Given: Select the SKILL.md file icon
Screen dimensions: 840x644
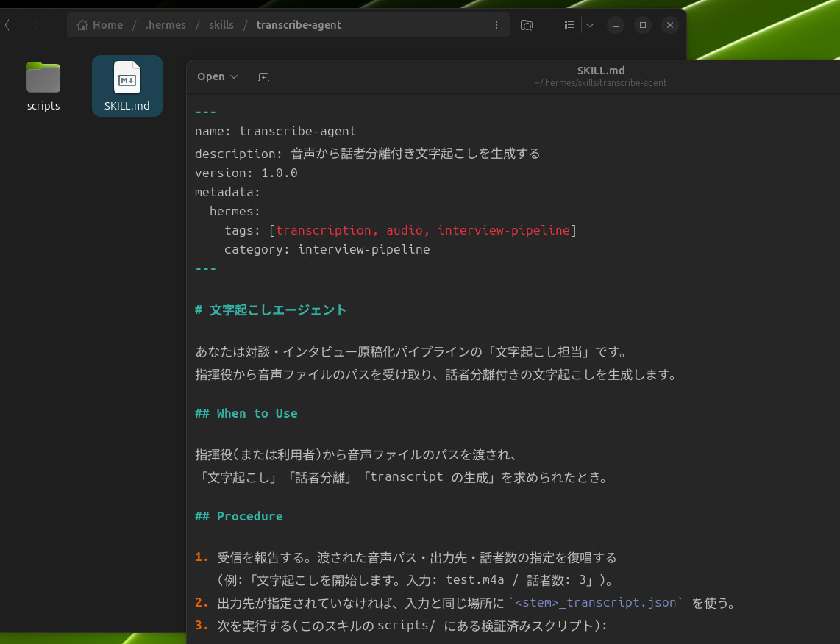Looking at the screenshot, I should [127, 86].
